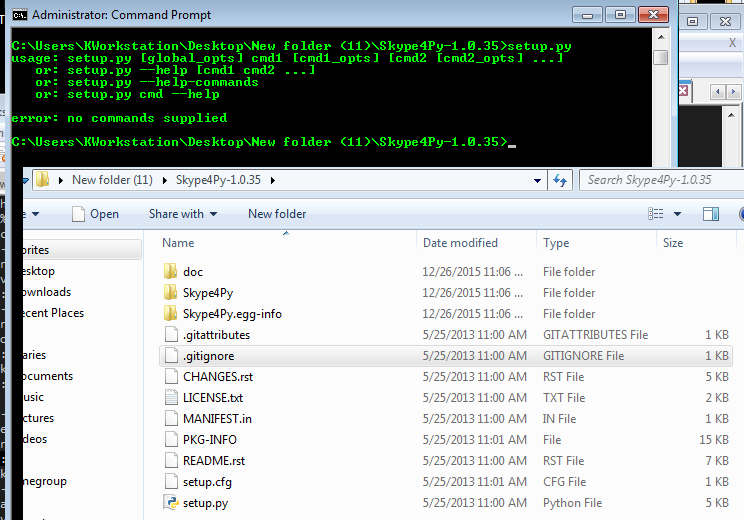The width and height of the screenshot is (744, 520).
Task: Click the refresh button beside the address bar
Action: click(560, 180)
